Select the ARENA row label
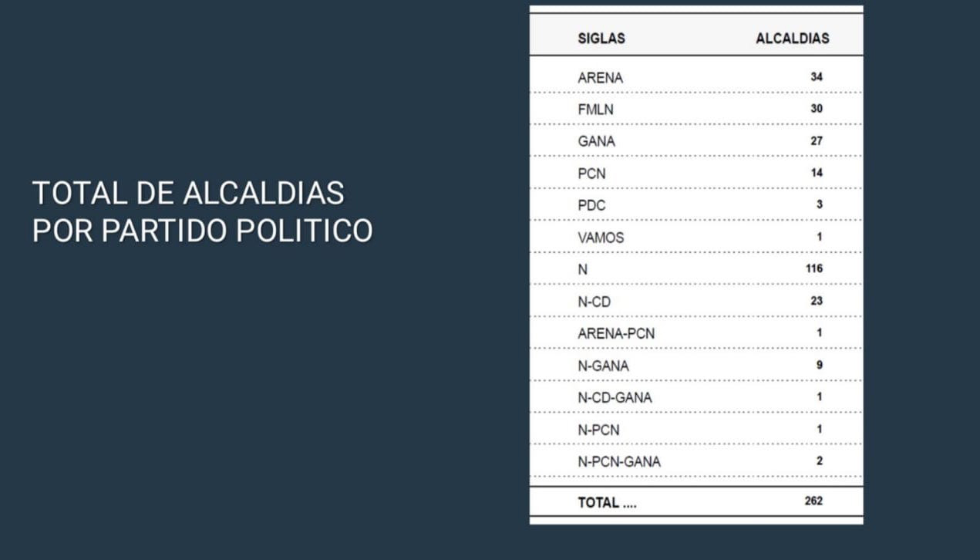Viewport: 980px width, 560px height. [x=600, y=78]
